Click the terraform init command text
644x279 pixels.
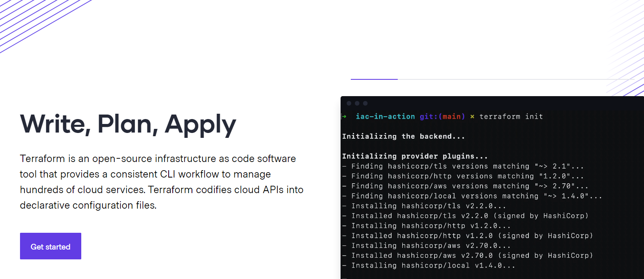[x=511, y=117]
